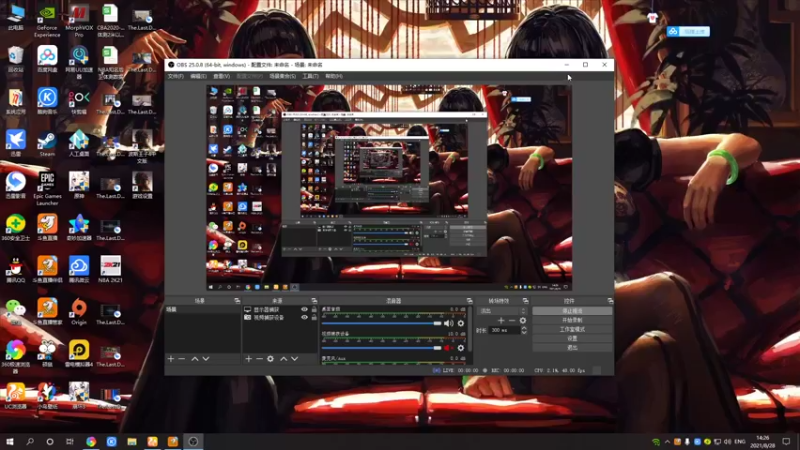
Task: Select video capture device source row
Action: 280,317
